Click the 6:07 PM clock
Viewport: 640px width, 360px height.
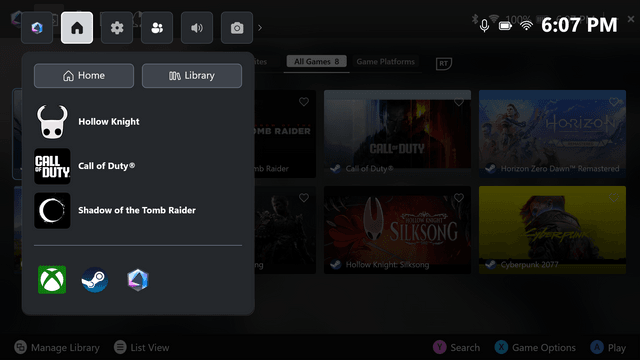click(x=579, y=25)
